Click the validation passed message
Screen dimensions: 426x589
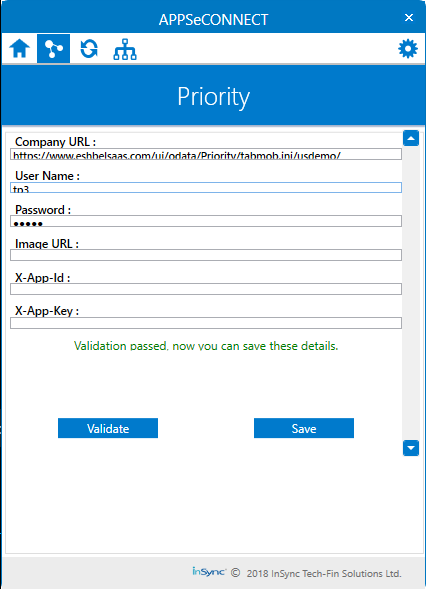pos(206,346)
